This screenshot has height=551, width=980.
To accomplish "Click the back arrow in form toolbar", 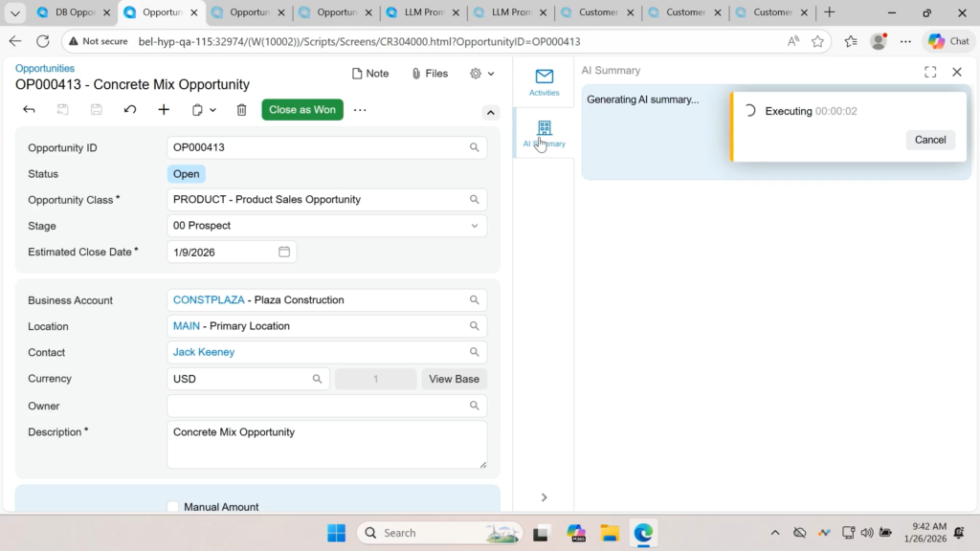I will (29, 110).
